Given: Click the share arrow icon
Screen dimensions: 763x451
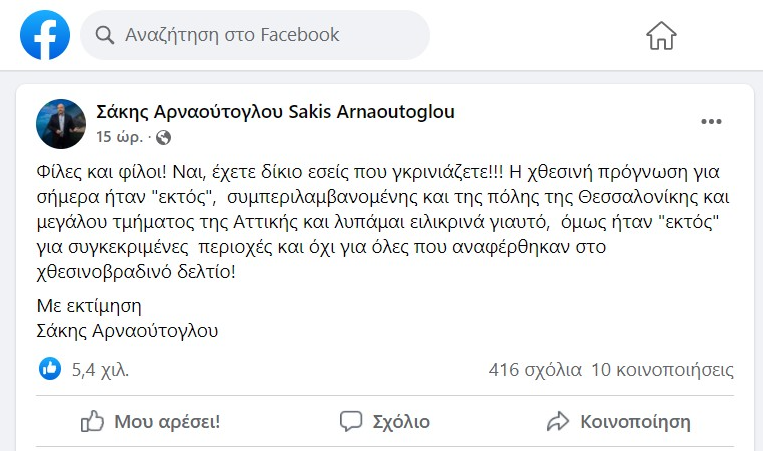Looking at the screenshot, I should click(558, 421).
